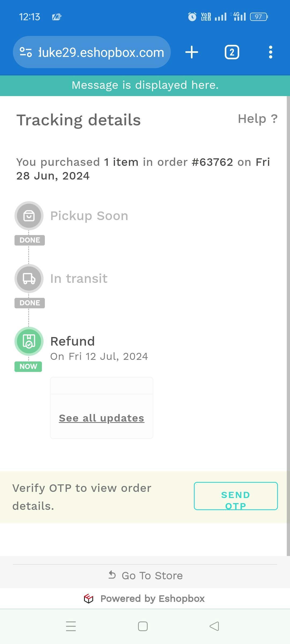Tap the Android home navigation button
This screenshot has height=644, width=290.
[143, 626]
